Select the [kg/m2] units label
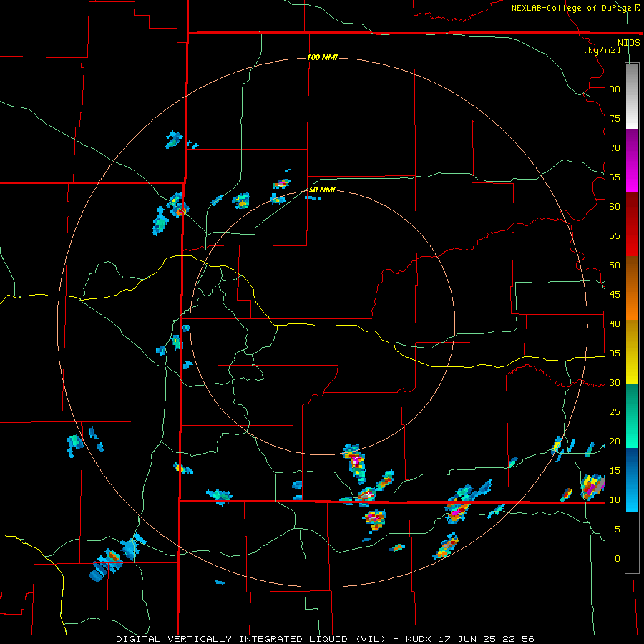Screen dimensions: 644x644 click(602, 50)
